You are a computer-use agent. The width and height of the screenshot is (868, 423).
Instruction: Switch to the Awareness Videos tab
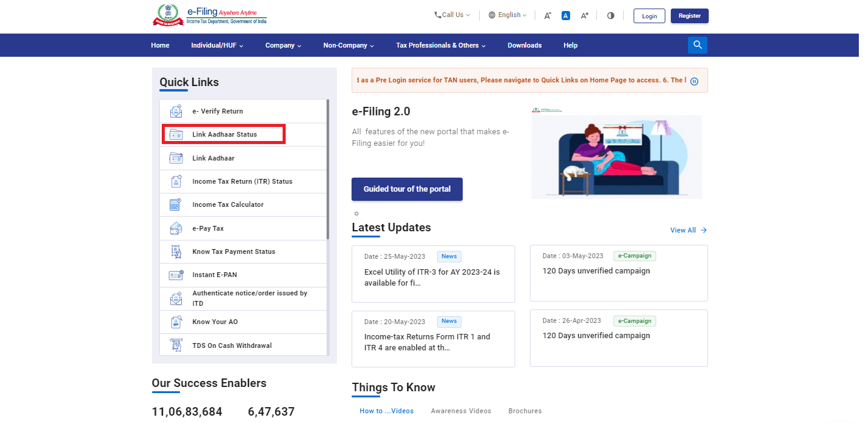click(x=461, y=411)
